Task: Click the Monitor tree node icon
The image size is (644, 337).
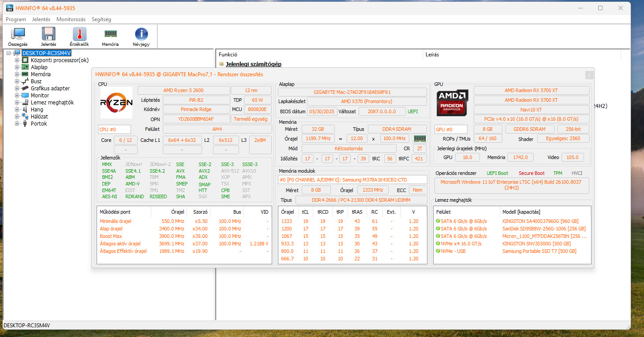Action: [x=26, y=96]
